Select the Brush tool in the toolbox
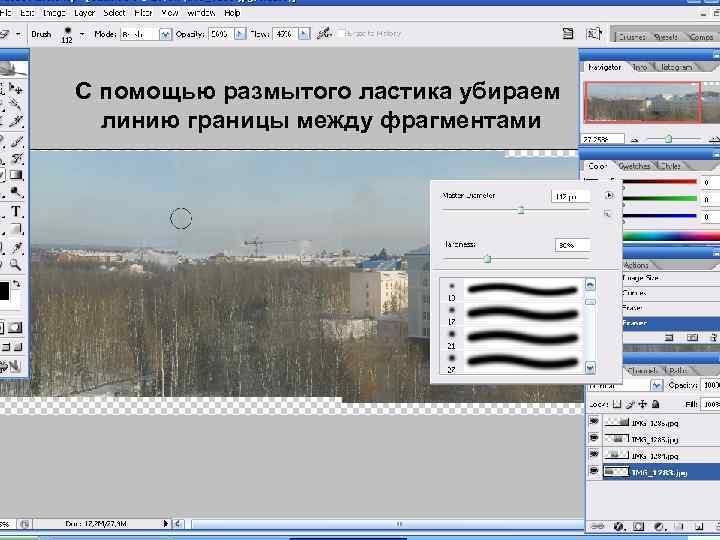The height and width of the screenshot is (540, 720). coord(17,141)
